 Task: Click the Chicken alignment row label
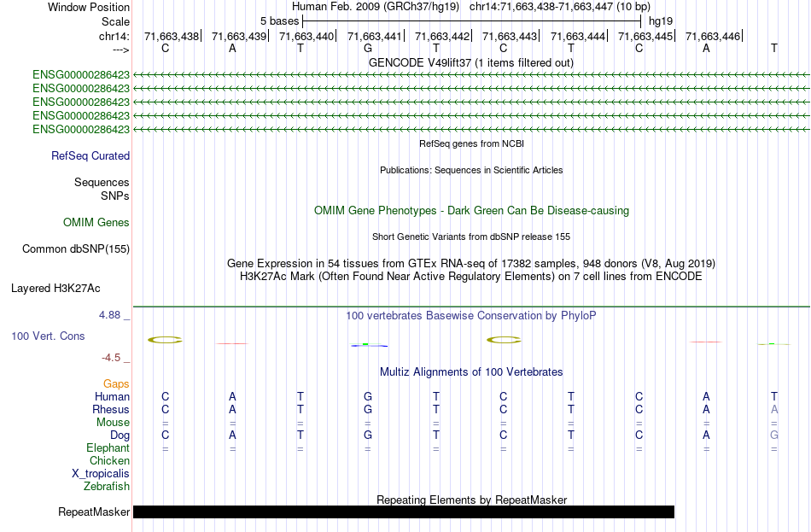(109, 460)
